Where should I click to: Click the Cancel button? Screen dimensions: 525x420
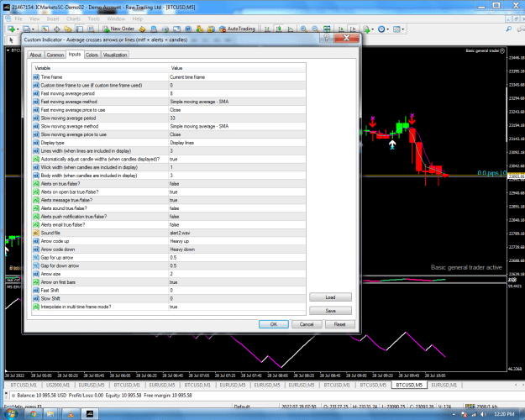click(307, 324)
